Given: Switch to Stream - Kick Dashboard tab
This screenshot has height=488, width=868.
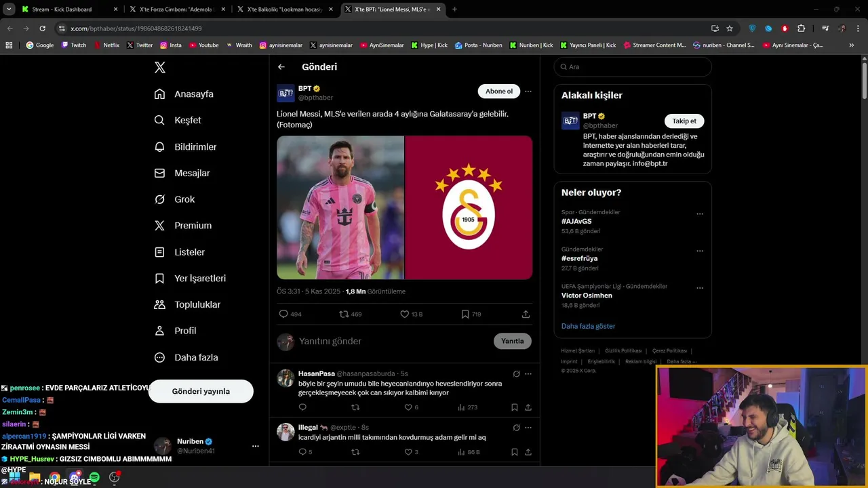Looking at the screenshot, I should [68, 9].
